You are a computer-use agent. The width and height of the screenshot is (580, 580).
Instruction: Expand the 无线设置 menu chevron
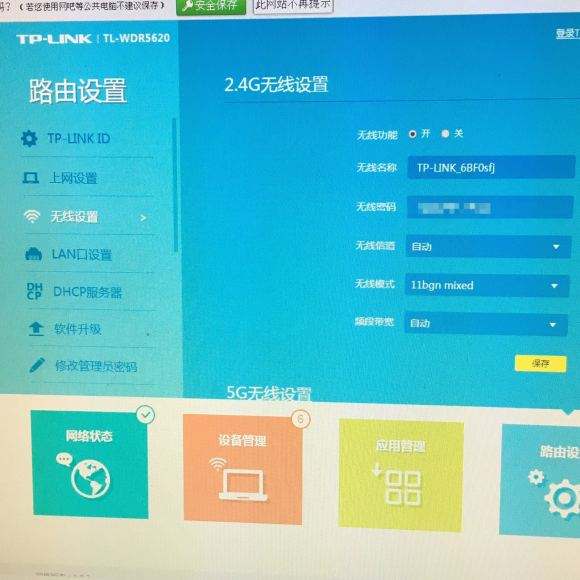pyautogui.click(x=143, y=218)
